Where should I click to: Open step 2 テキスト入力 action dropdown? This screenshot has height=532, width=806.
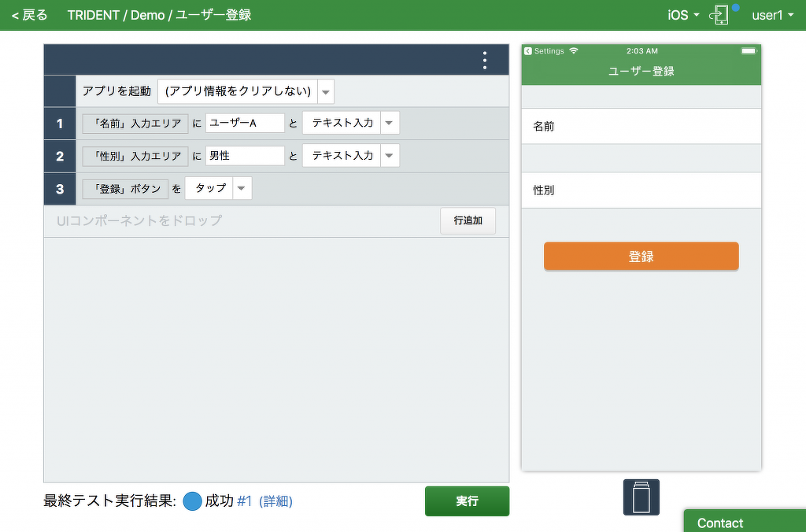(x=390, y=156)
